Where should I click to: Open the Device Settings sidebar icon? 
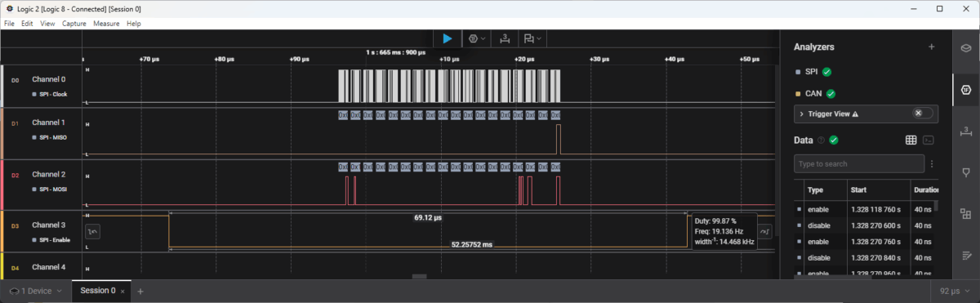[966, 47]
